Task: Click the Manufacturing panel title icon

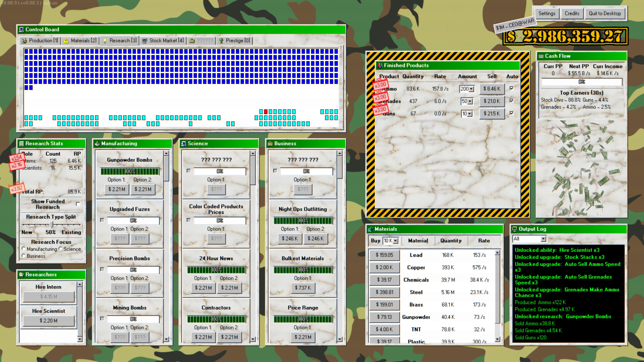Action: point(97,143)
